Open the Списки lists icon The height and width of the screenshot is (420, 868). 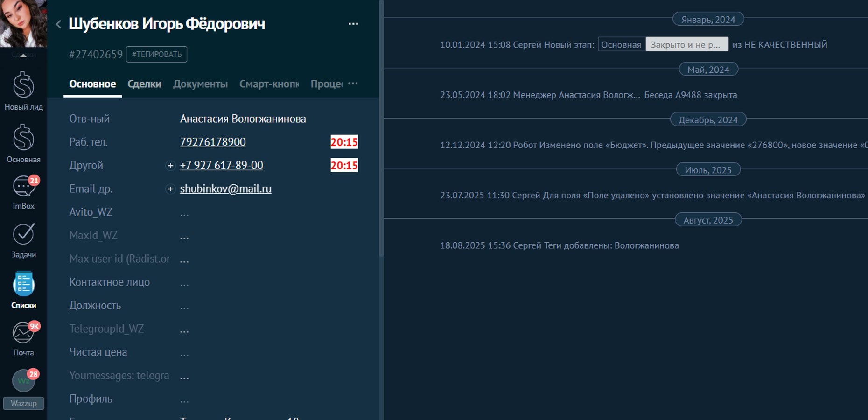tap(23, 285)
